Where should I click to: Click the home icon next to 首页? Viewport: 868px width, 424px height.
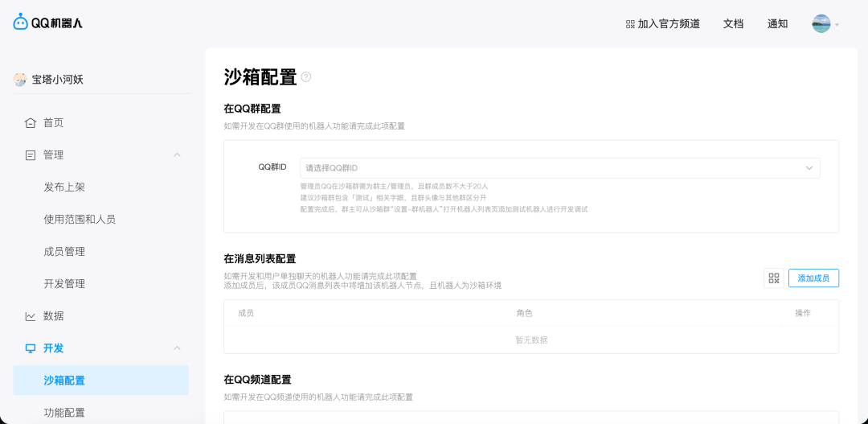point(30,122)
